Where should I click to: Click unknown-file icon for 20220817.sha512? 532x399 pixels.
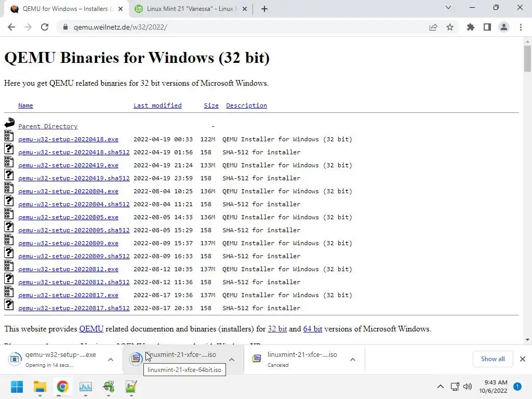pyautogui.click(x=9, y=304)
